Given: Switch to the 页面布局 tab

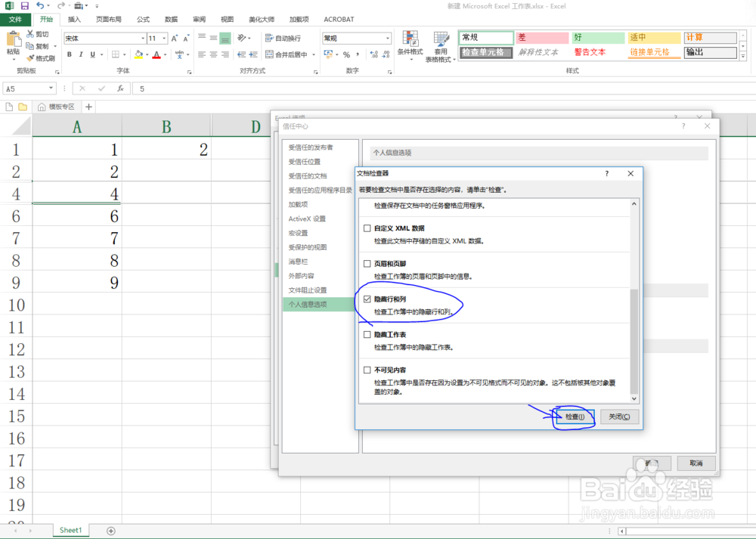Looking at the screenshot, I should 108,20.
